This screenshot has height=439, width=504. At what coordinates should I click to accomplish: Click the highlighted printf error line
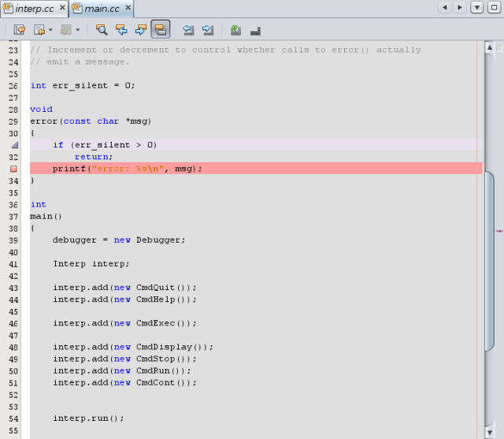pyautogui.click(x=256, y=169)
